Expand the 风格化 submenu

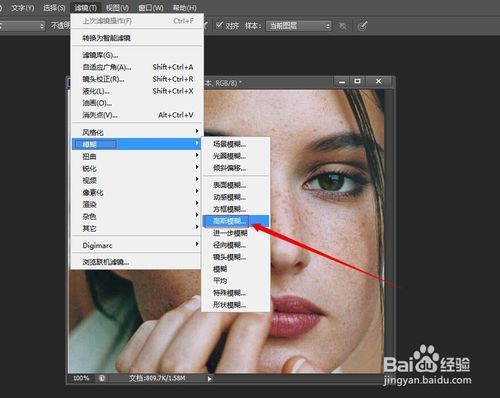pos(136,132)
